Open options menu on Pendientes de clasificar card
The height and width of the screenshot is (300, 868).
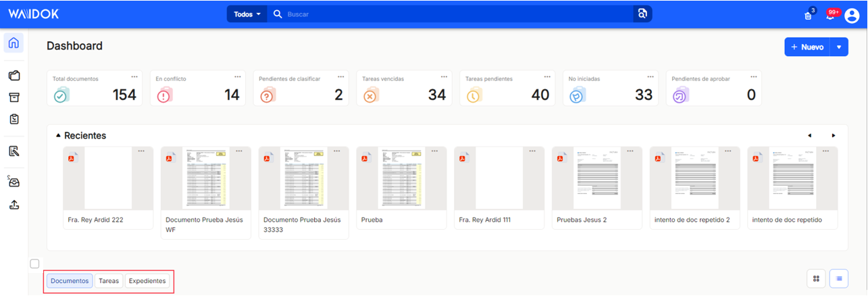(x=340, y=76)
